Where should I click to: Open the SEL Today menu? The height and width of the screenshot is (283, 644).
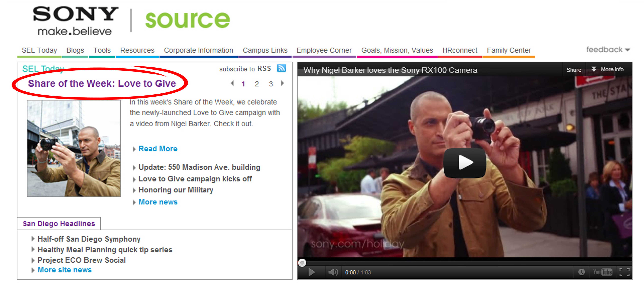tap(40, 50)
